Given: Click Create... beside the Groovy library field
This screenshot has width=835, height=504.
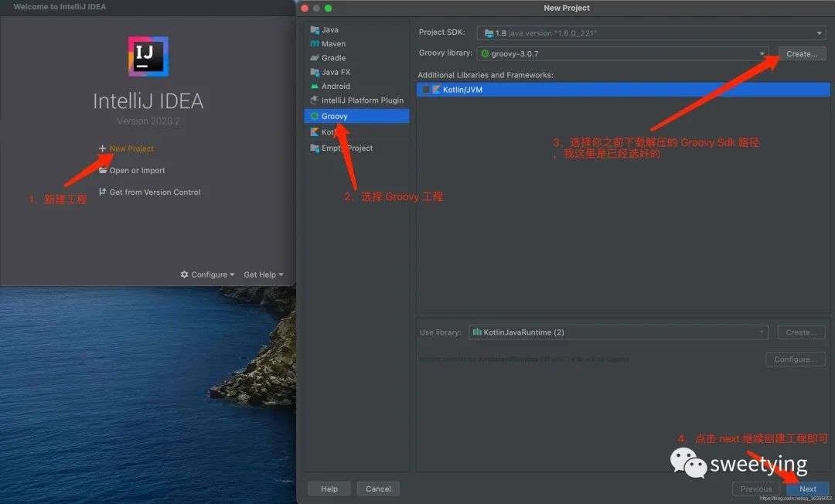Looking at the screenshot, I should 802,54.
